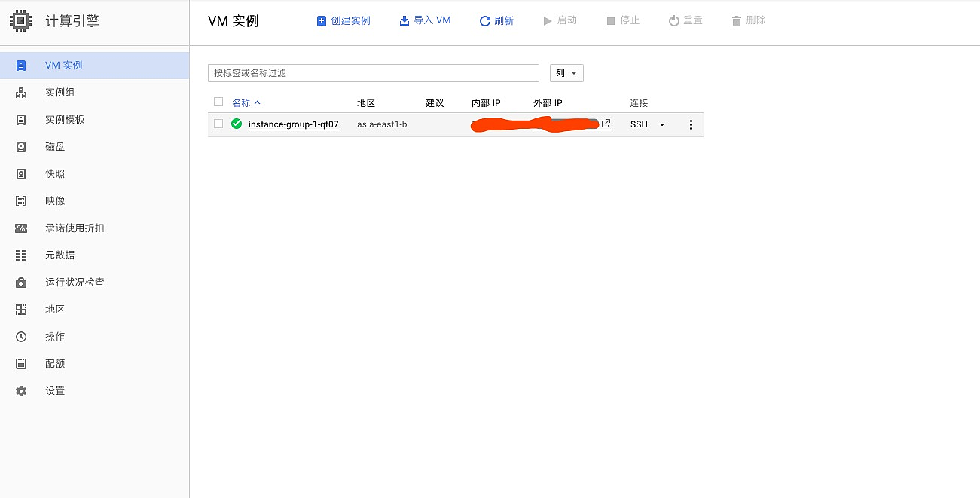Click the 设置 gear icon

21,391
